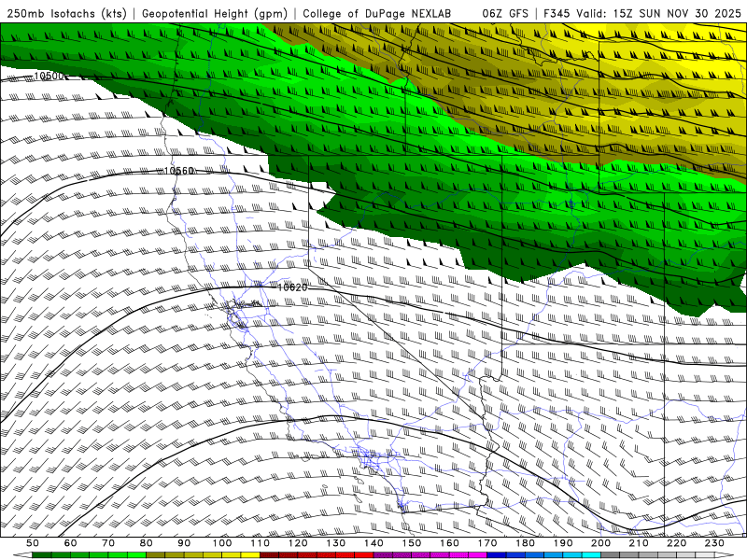Click the 180 value on the color scale

tap(525, 543)
